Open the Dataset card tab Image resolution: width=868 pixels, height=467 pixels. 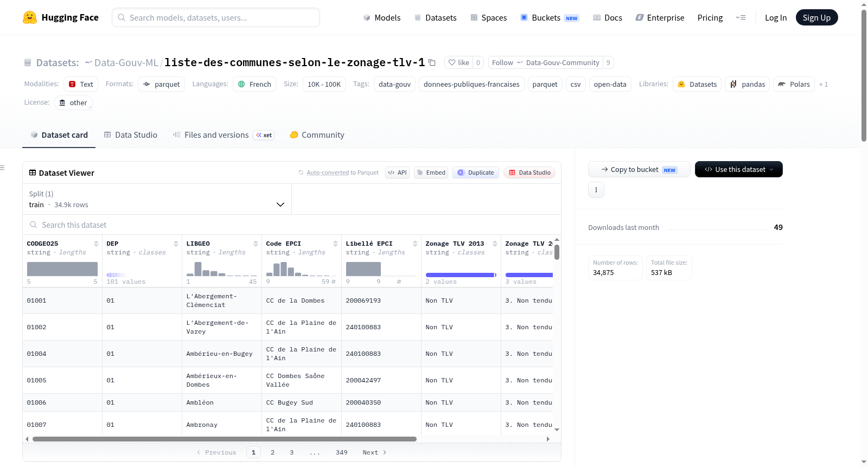(x=59, y=135)
